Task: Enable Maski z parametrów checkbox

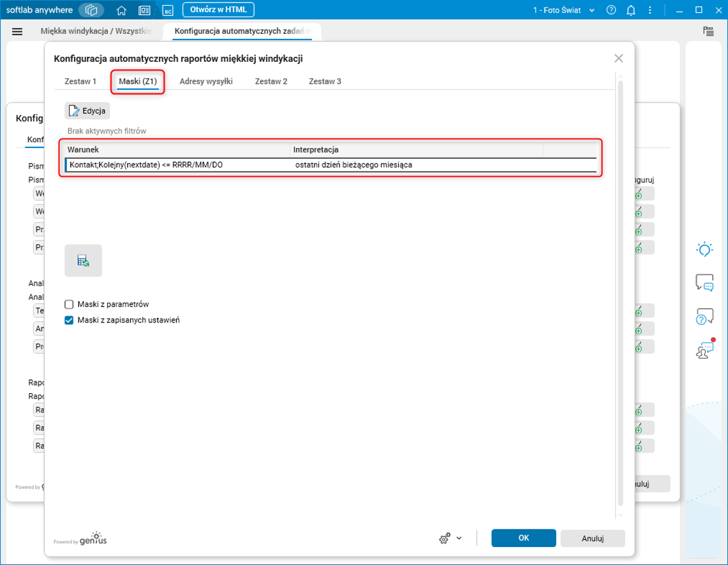Action: 69,305
